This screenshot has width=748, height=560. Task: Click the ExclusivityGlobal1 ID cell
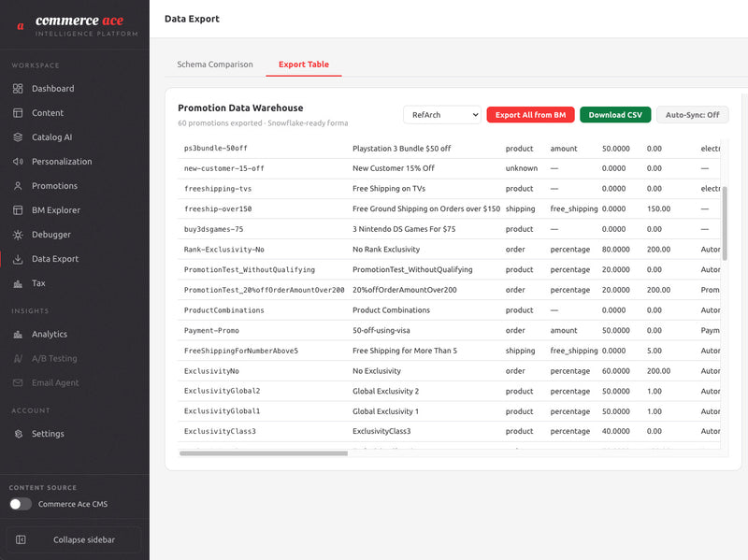coord(222,410)
